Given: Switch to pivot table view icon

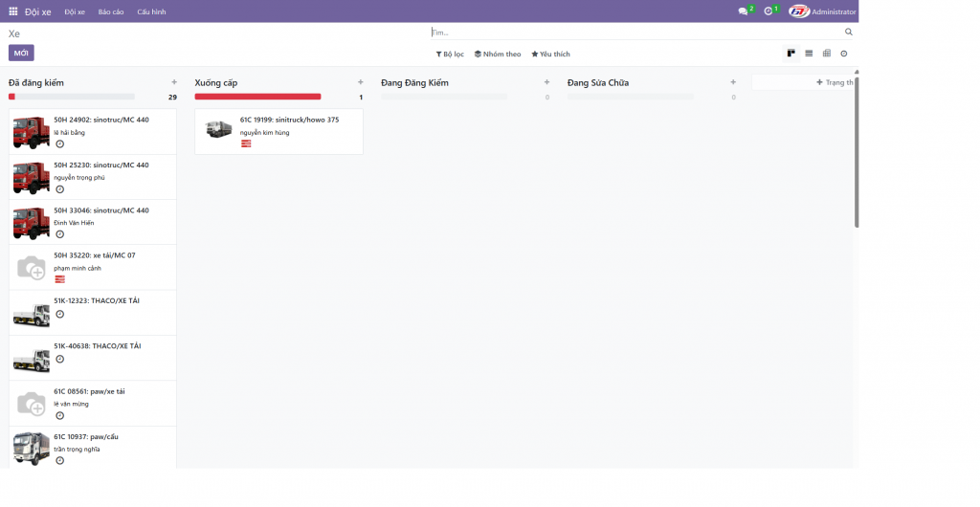Looking at the screenshot, I should [x=827, y=54].
